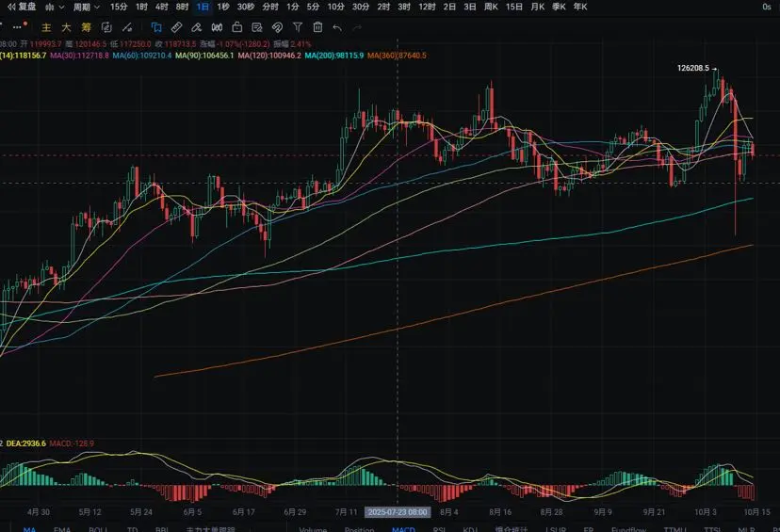Click the MA(200) cyan legend label
The height and width of the screenshot is (532, 780).
pyautogui.click(x=334, y=56)
